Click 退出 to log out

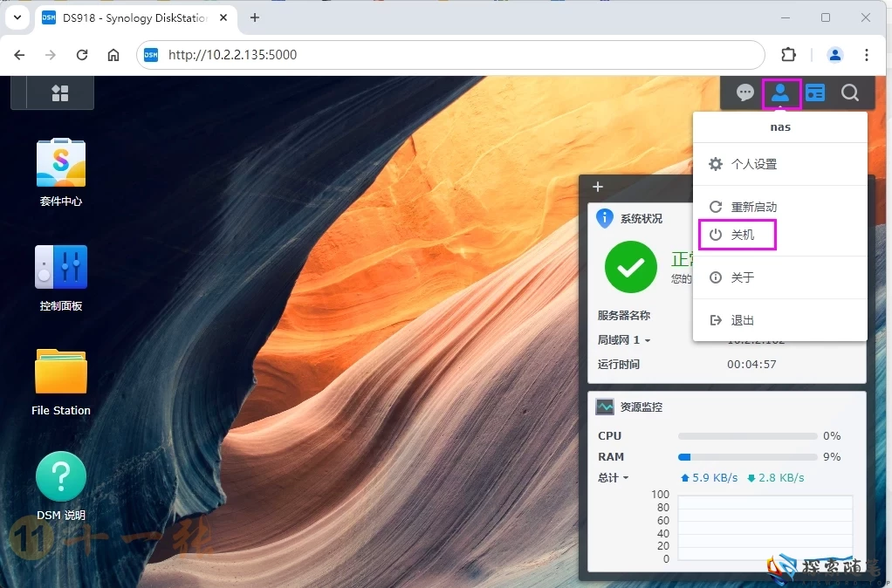tap(741, 319)
